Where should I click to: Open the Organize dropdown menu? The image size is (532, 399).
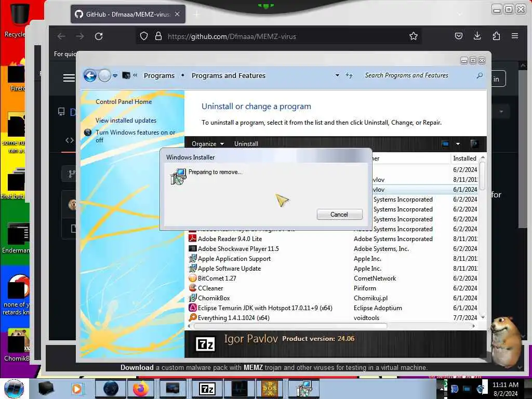pos(208,144)
